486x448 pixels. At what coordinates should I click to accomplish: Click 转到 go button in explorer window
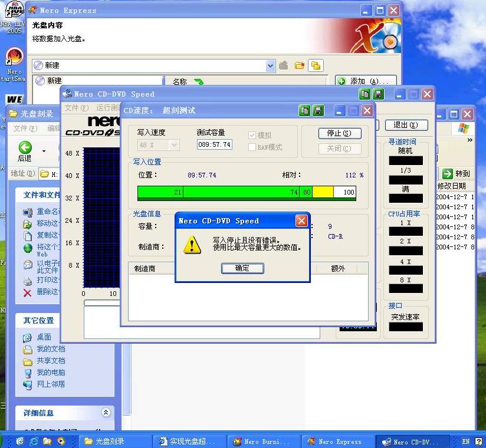click(x=456, y=173)
